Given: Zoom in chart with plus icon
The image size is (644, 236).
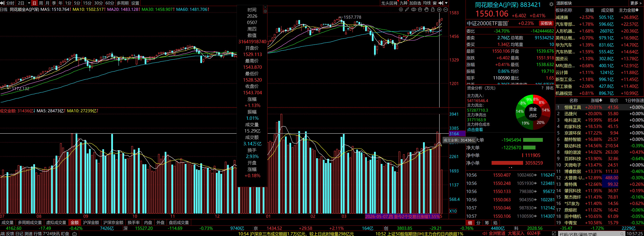Looking at the screenshot, I should click(439, 10).
